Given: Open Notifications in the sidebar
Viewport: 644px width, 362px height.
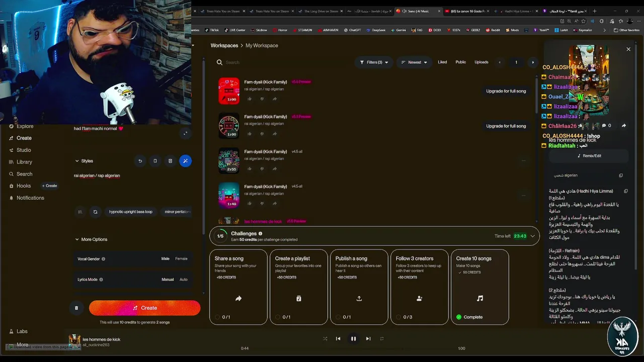Looking at the screenshot, I should [26, 198].
